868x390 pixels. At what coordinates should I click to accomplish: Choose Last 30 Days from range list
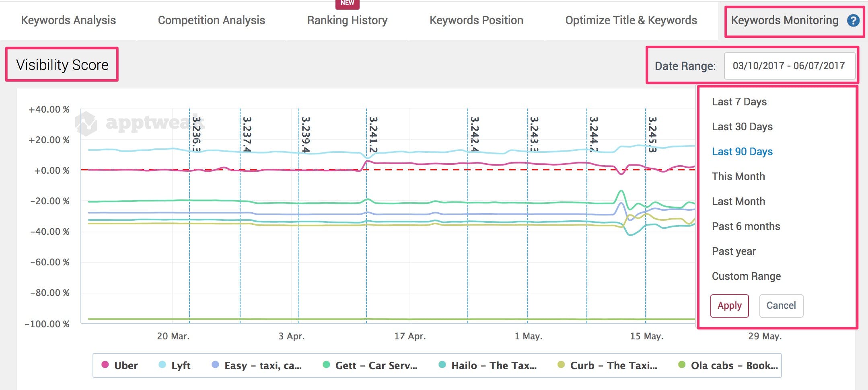click(x=742, y=127)
